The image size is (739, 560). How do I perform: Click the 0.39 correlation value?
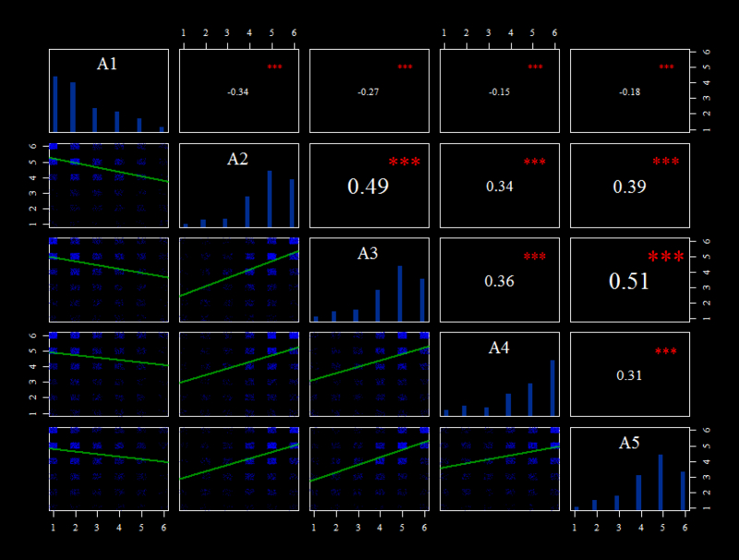point(630,187)
